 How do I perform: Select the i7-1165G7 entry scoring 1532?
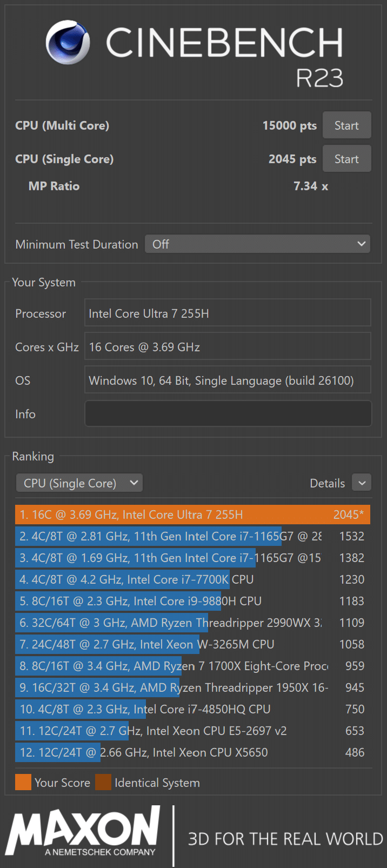coord(192,536)
